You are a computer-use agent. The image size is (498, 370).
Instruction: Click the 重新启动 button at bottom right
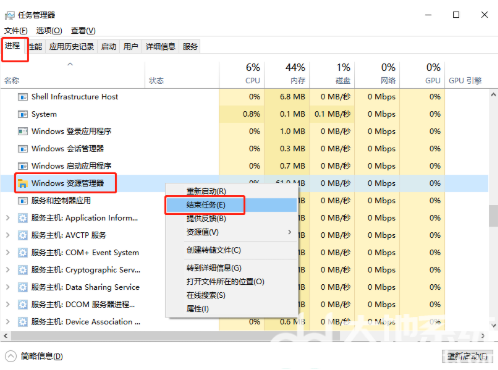(x=467, y=357)
